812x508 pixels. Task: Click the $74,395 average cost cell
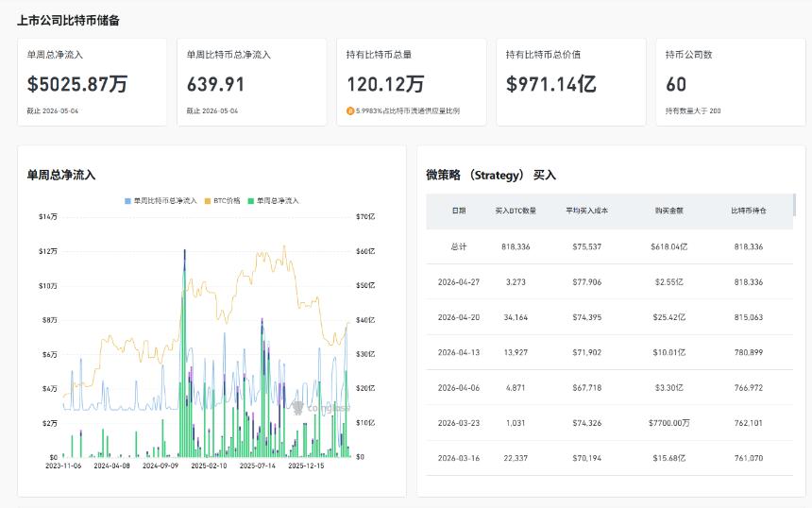pyautogui.click(x=587, y=317)
